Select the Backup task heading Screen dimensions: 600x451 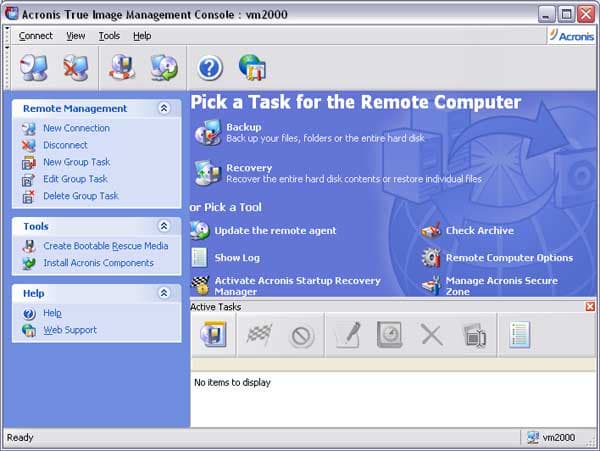[244, 127]
